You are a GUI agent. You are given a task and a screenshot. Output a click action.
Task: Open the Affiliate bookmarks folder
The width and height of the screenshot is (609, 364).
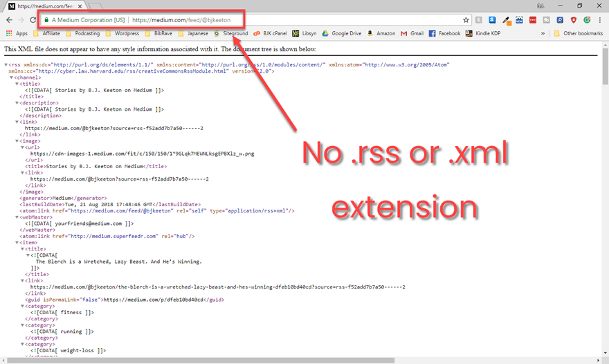[46, 33]
